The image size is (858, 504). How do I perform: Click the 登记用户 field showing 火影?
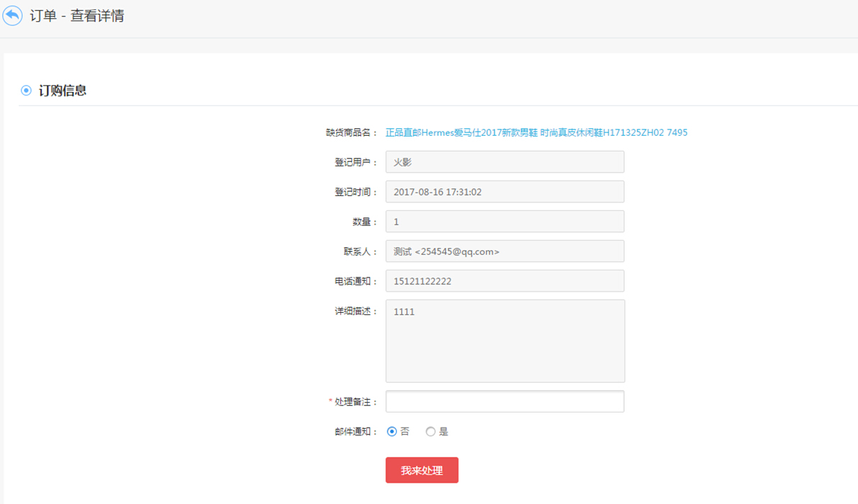click(504, 162)
